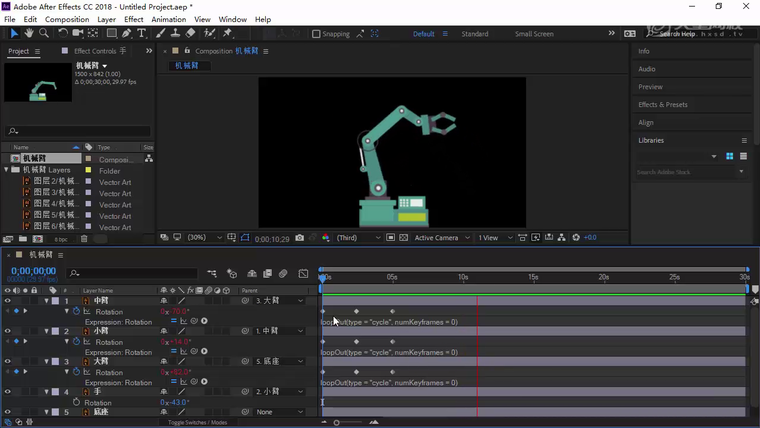The height and width of the screenshot is (428, 760).
Task: Select the Eraser tool
Action: (190, 33)
